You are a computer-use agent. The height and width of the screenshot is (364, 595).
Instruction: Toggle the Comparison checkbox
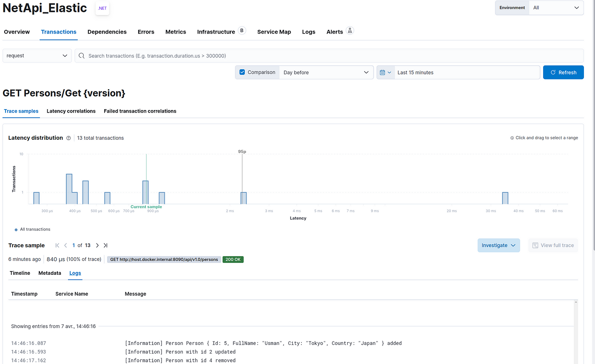242,72
